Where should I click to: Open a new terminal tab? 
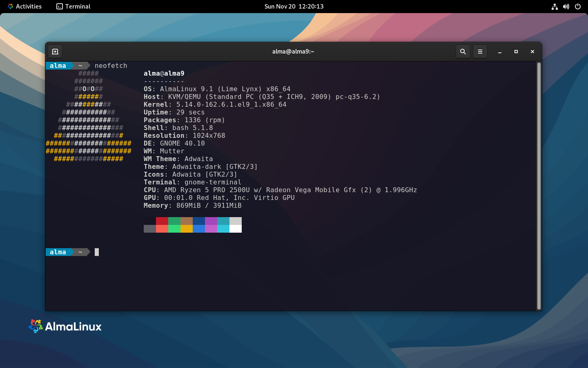[x=55, y=52]
